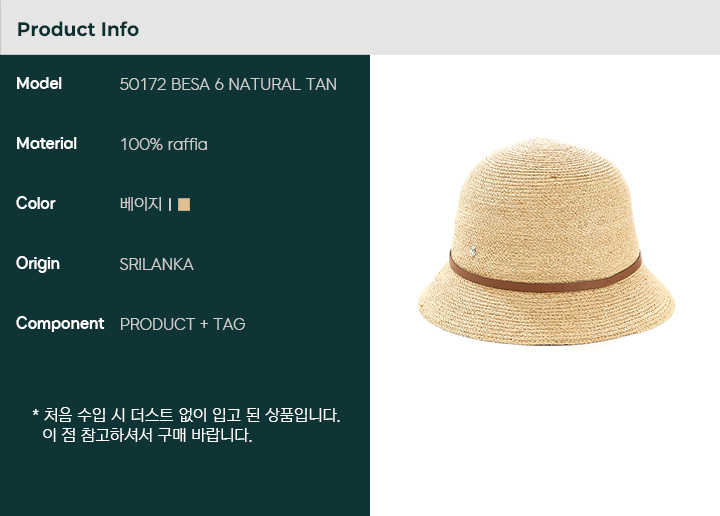This screenshot has width=720, height=516.
Task: Click the 베이지 color name text
Action: [x=141, y=204]
